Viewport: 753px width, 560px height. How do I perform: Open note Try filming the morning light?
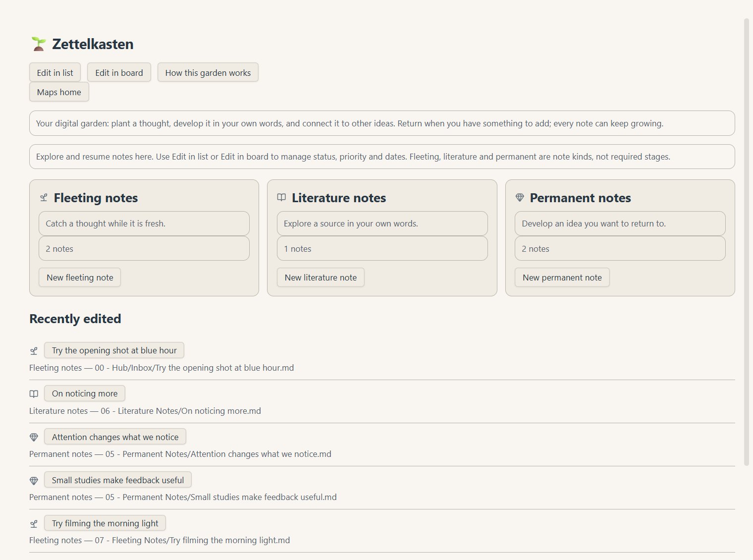[105, 523]
